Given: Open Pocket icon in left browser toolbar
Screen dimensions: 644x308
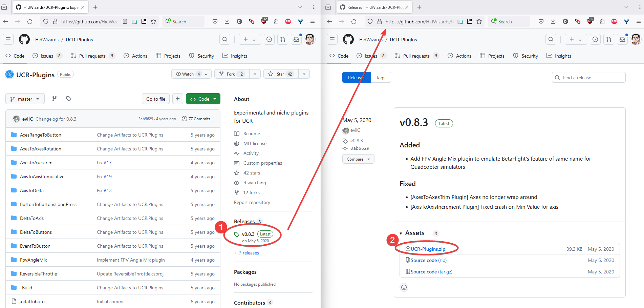Looking at the screenshot, I should [215, 21].
